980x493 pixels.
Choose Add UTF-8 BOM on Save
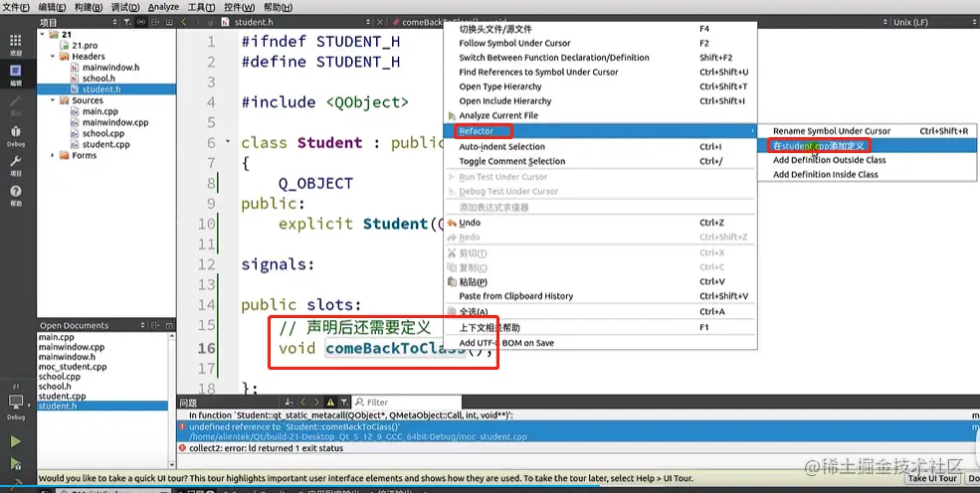click(601, 343)
